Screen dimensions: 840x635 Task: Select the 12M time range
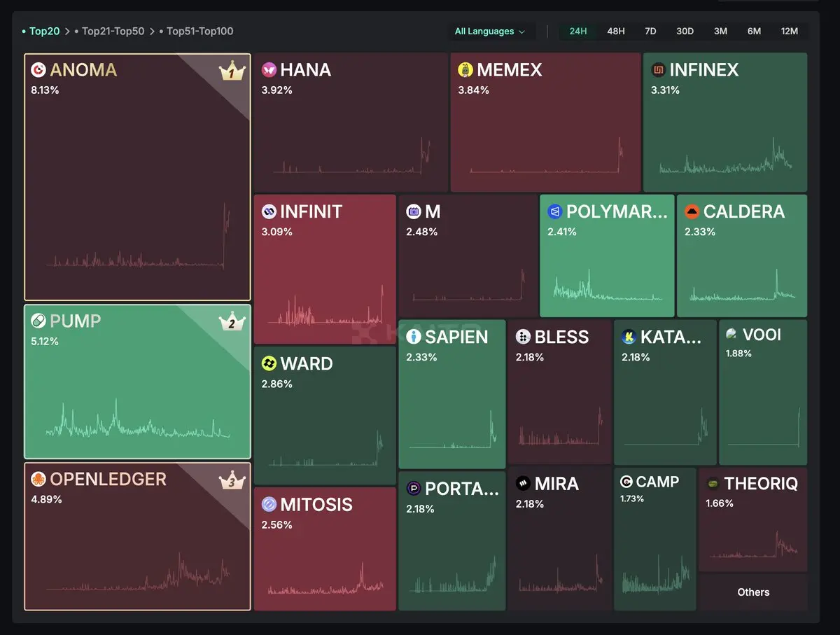790,32
